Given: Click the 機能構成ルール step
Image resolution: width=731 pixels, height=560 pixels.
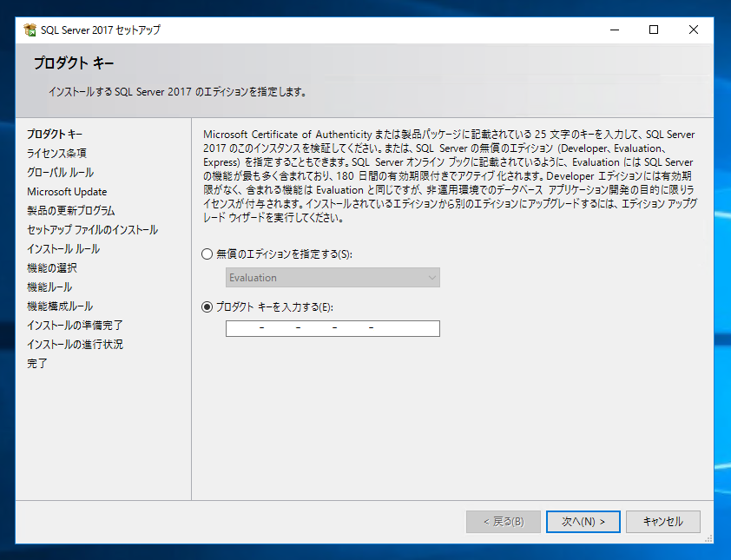Looking at the screenshot, I should (x=60, y=306).
